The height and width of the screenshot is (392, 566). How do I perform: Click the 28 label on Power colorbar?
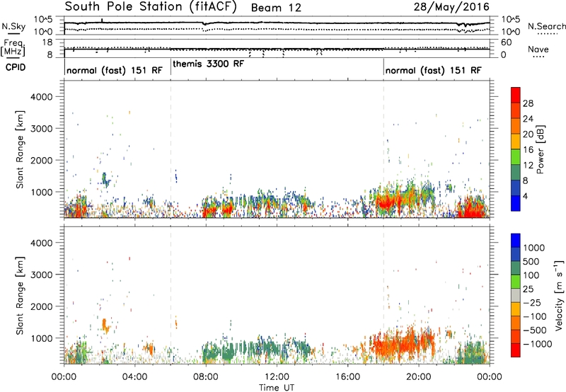click(x=528, y=103)
